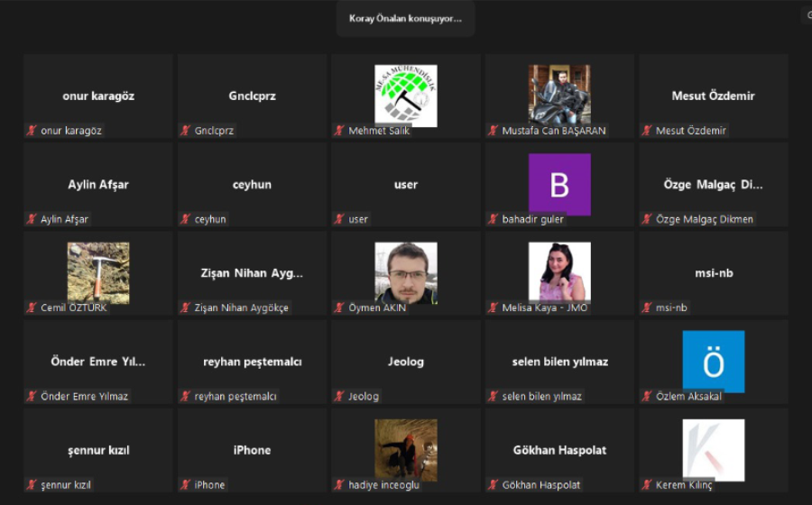This screenshot has height=505, width=812.
Task: Select the Mesut Özdemir participant tile
Action: point(714,96)
